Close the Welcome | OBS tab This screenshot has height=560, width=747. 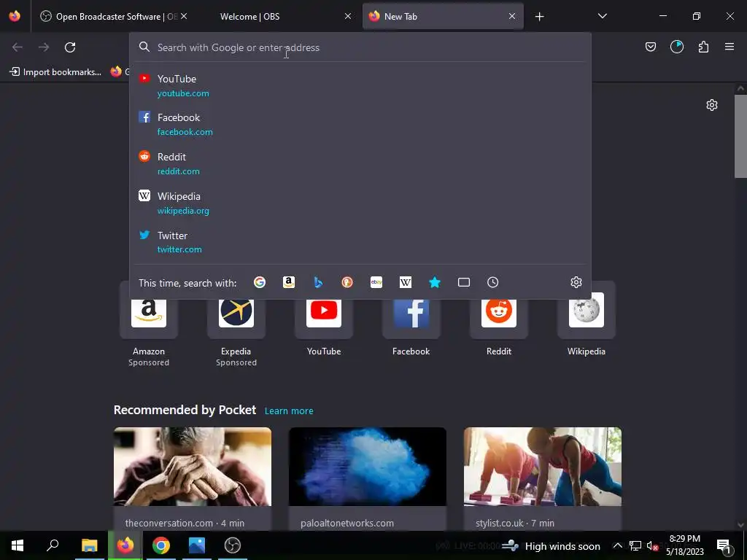click(x=348, y=16)
